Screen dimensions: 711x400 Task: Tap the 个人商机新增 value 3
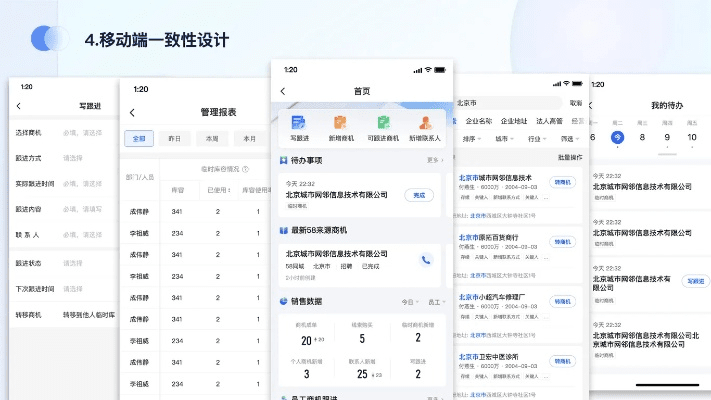(307, 374)
